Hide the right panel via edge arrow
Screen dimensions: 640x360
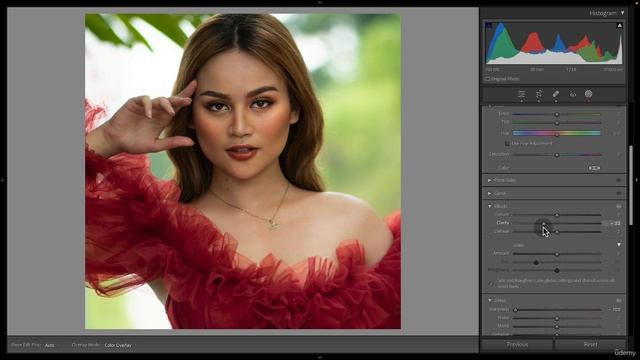pyautogui.click(x=637, y=180)
